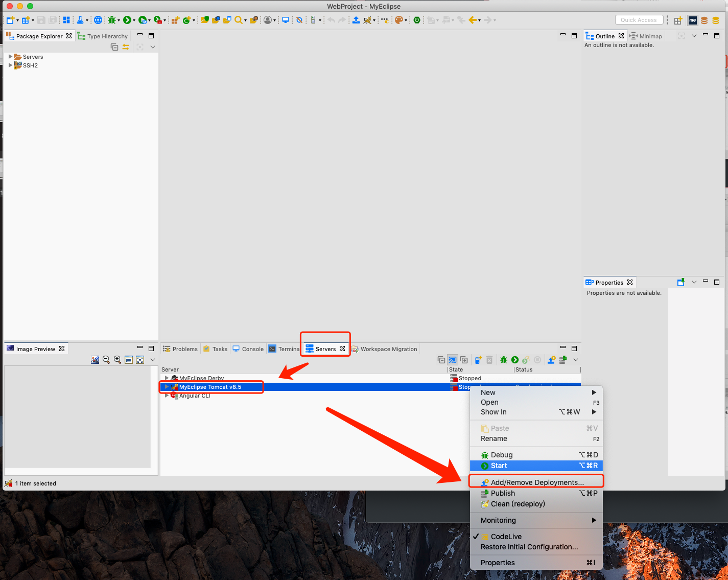Open the Run button dropdown arrow
This screenshot has height=580, width=728.
pos(134,20)
